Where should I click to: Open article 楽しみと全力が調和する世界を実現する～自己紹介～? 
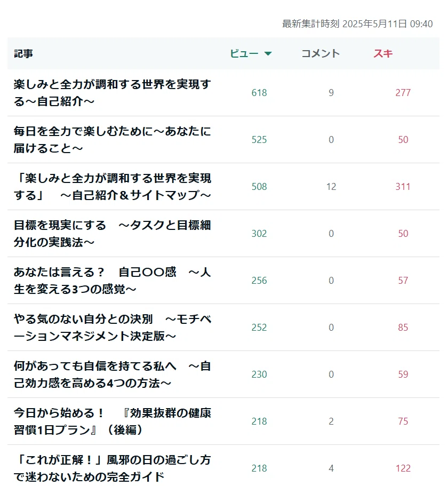coord(112,93)
